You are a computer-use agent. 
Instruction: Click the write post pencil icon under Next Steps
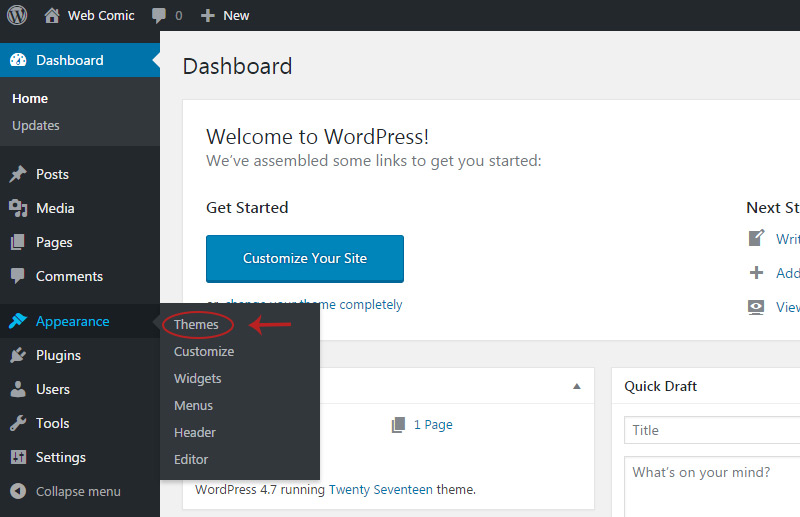(756, 238)
